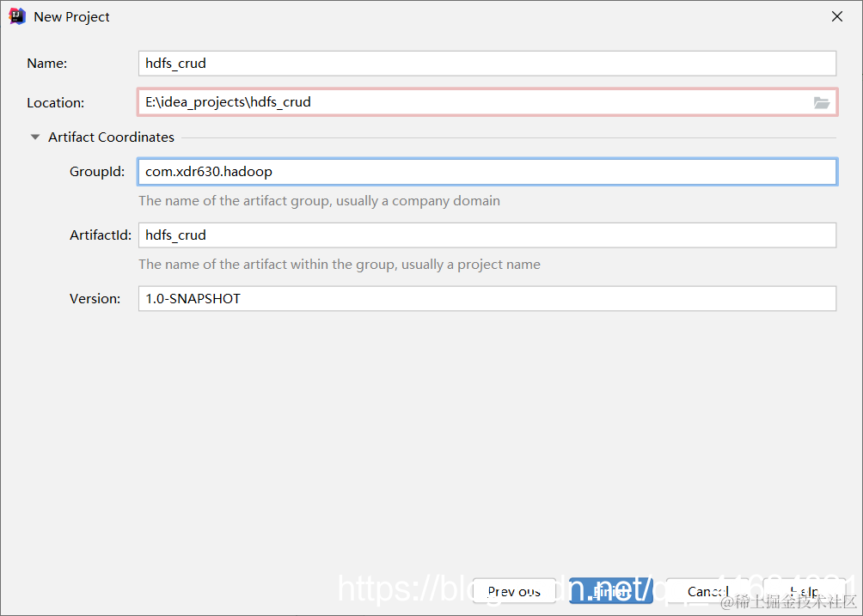Click the 'ArtifactId:' label
This screenshot has width=863, height=616.
(101, 235)
